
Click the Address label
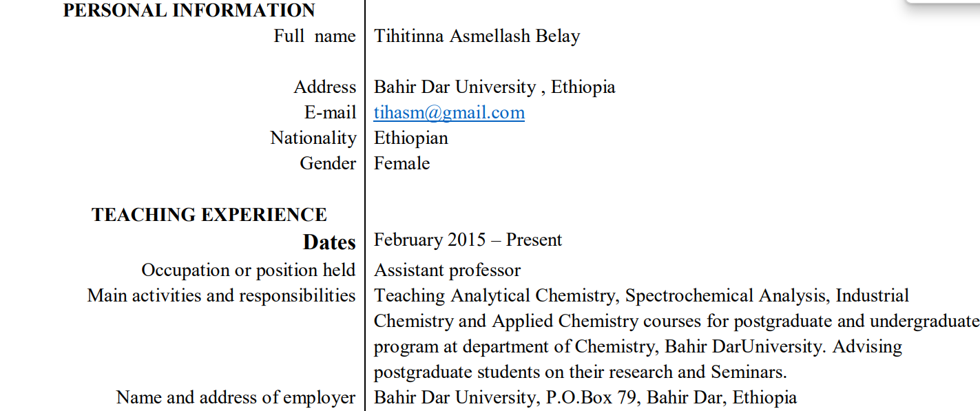325,87
